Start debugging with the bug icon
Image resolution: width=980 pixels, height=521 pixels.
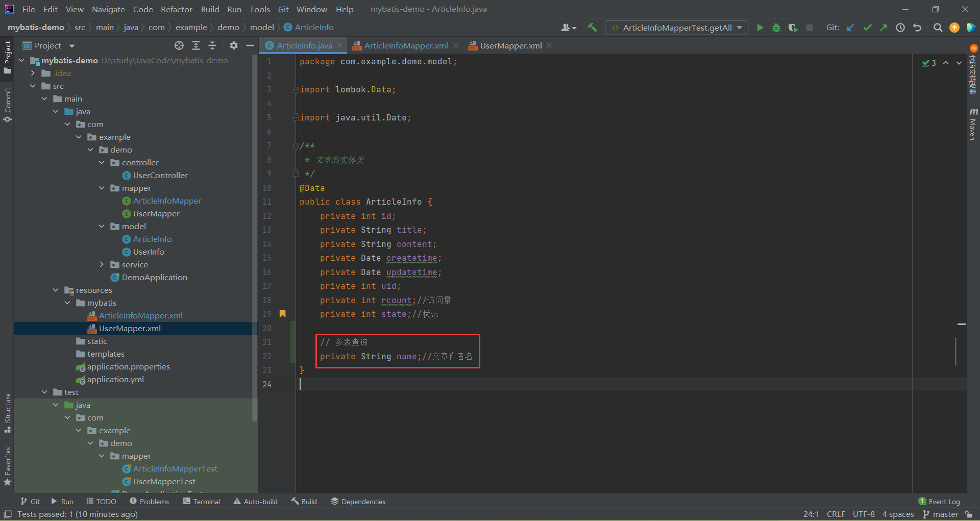[x=776, y=28]
